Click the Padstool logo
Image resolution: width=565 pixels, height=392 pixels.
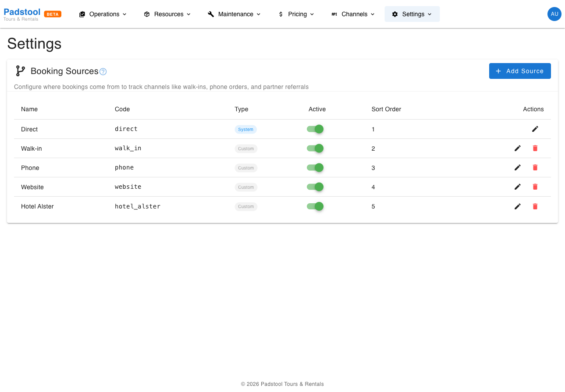(22, 14)
